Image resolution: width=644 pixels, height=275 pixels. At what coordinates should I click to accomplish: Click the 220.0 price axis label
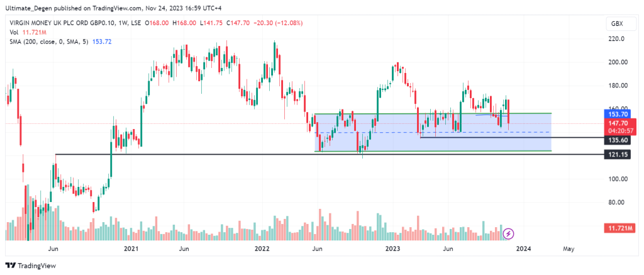[616, 39]
